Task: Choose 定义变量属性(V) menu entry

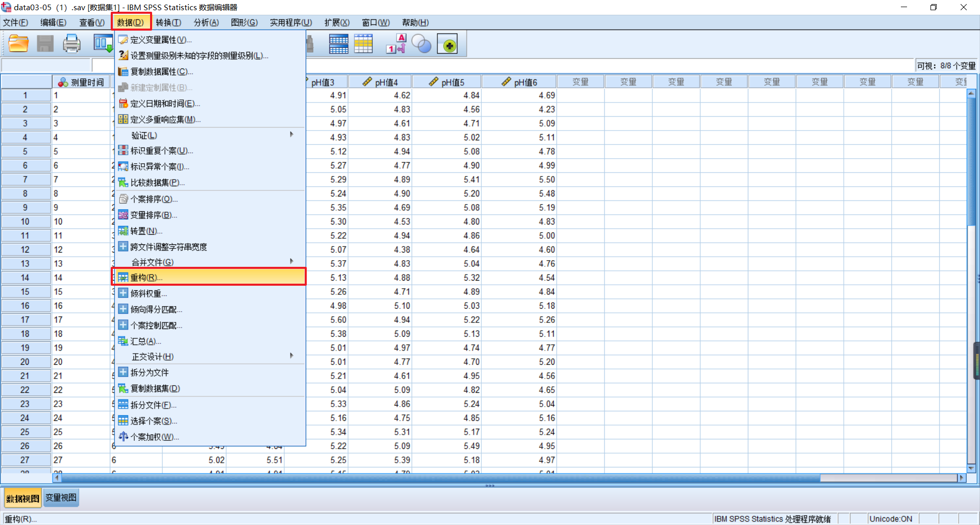Action: [x=210, y=40]
